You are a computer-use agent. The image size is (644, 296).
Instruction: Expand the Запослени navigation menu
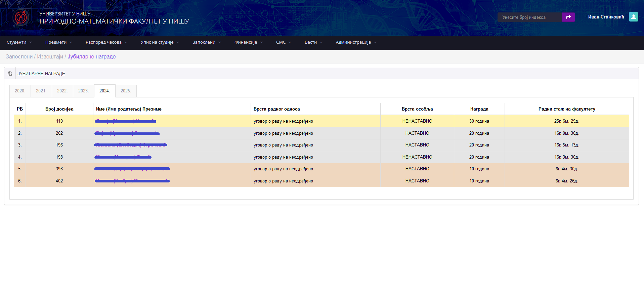pos(207,42)
